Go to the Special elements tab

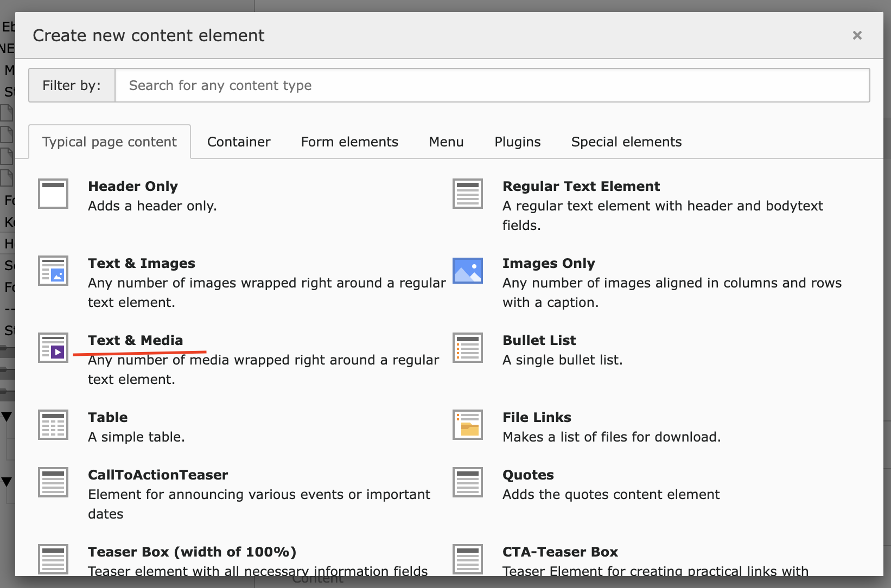point(626,142)
